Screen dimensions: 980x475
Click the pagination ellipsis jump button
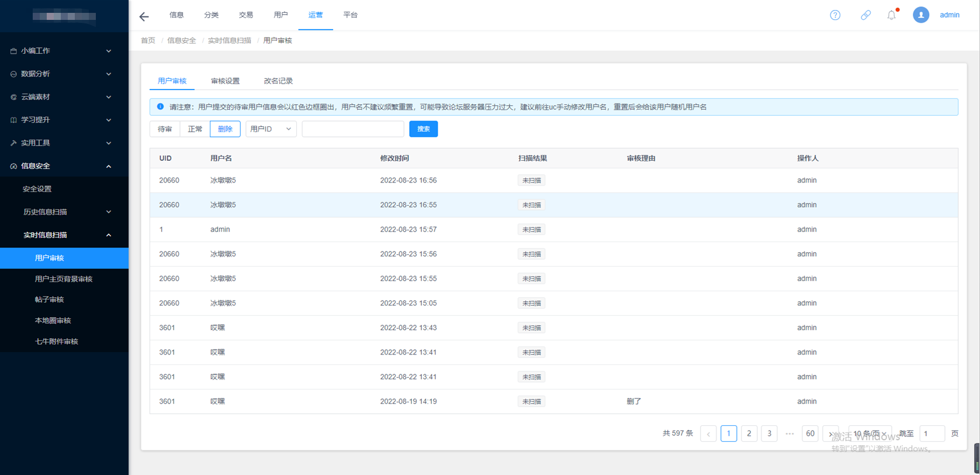tap(789, 433)
